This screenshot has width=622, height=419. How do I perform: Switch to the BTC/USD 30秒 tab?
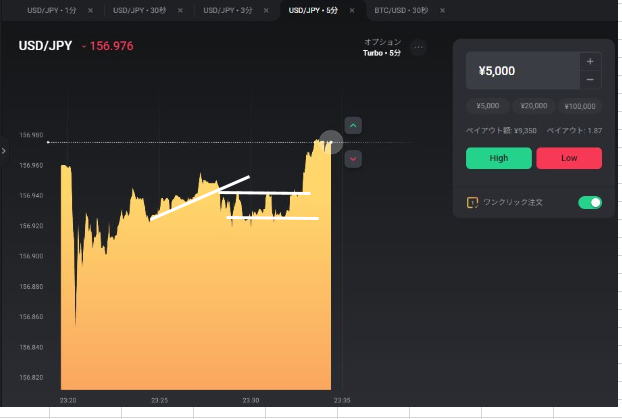[x=398, y=10]
